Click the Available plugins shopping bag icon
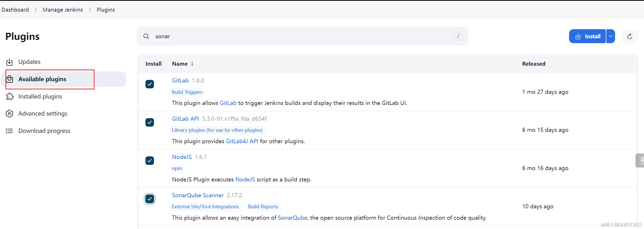644x229 pixels. (x=10, y=79)
